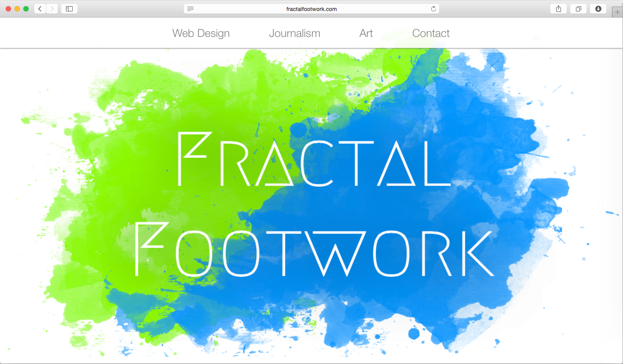Add a new tab with plus button

617,12
